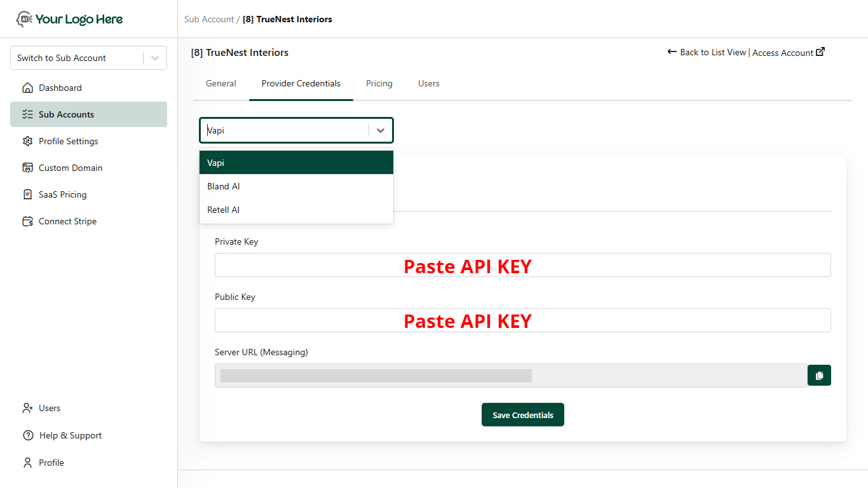868x488 pixels.
Task: Click the Help & Support question icon
Action: pos(28,435)
